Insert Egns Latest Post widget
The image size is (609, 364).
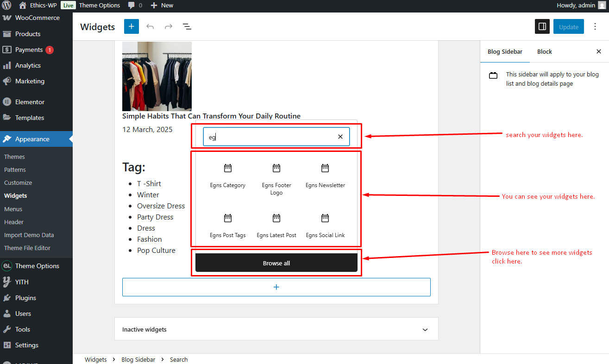[x=276, y=226]
